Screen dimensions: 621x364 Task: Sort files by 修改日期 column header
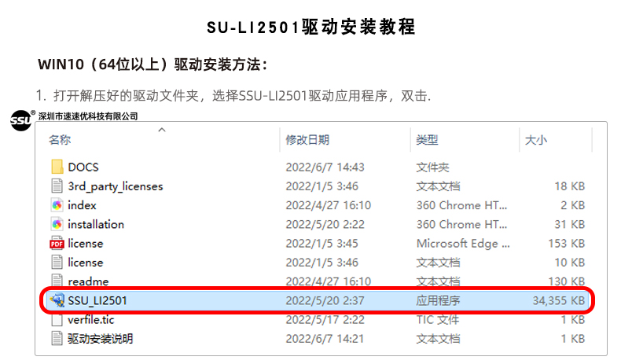[307, 140]
